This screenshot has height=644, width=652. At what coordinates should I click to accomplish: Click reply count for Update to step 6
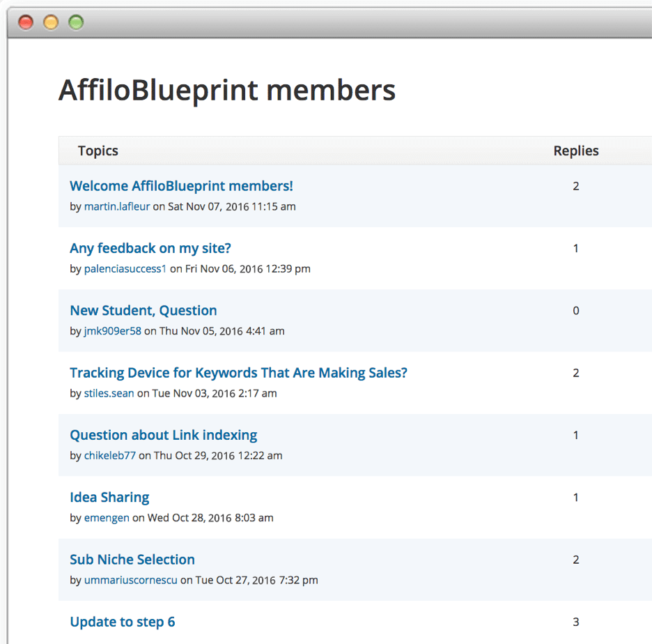pos(576,622)
